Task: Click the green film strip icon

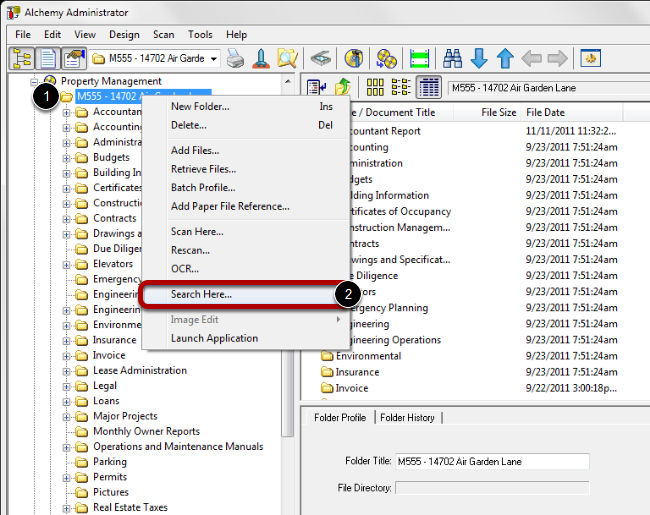Action: [419, 58]
